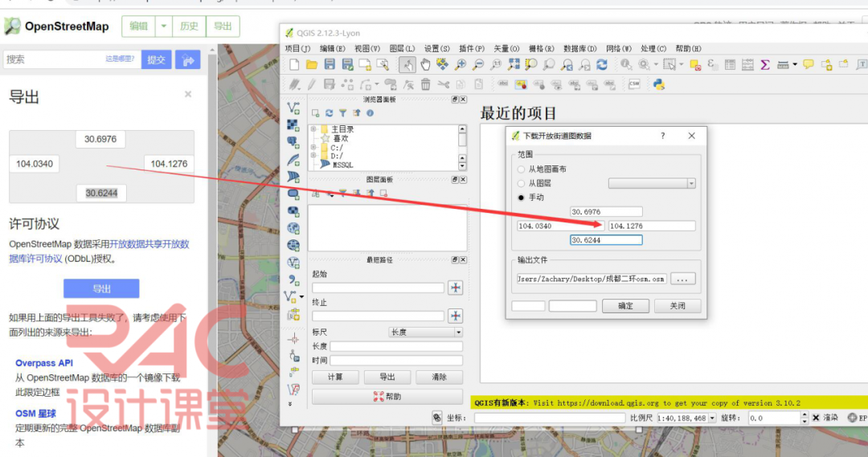868x457 pixels.
Task: Create a new QGIS project
Action: [x=294, y=65]
